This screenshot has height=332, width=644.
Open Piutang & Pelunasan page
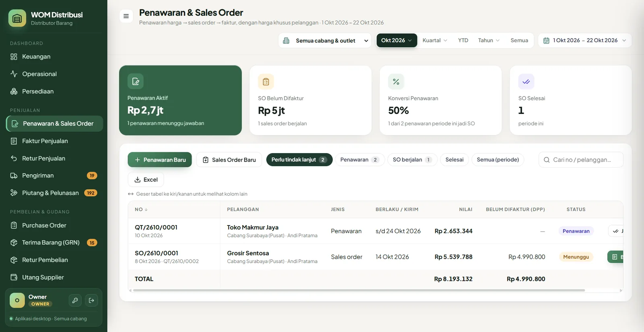click(x=54, y=193)
